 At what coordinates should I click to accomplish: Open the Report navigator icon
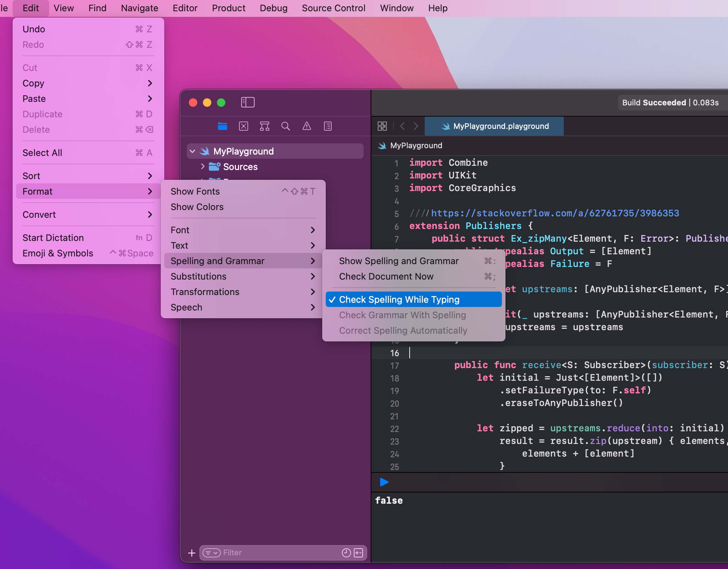coord(328,126)
